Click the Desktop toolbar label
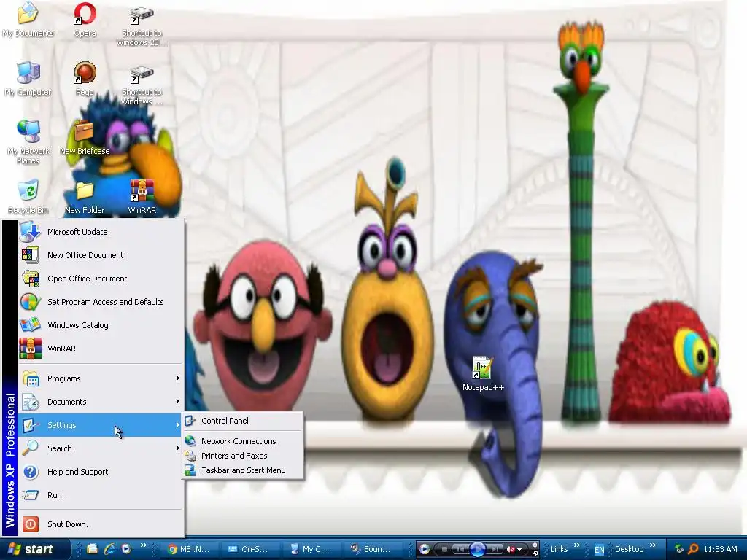 pyautogui.click(x=629, y=549)
